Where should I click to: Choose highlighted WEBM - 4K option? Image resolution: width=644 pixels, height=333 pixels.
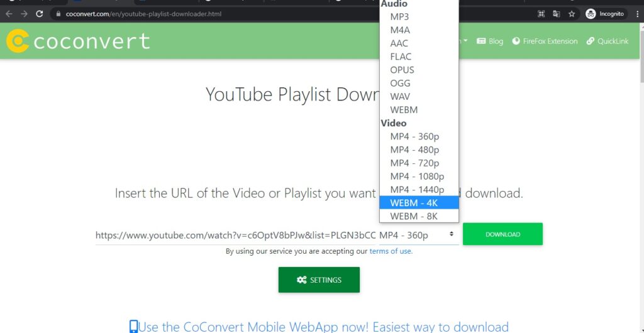[x=419, y=202]
